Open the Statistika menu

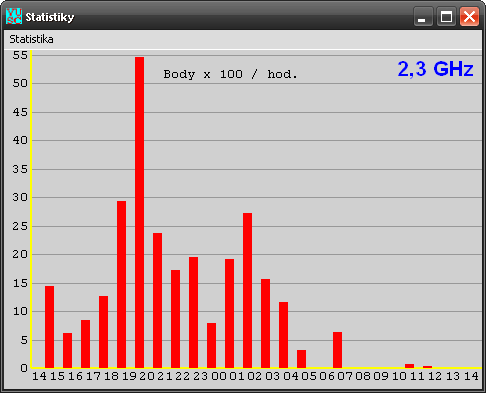[x=31, y=39]
